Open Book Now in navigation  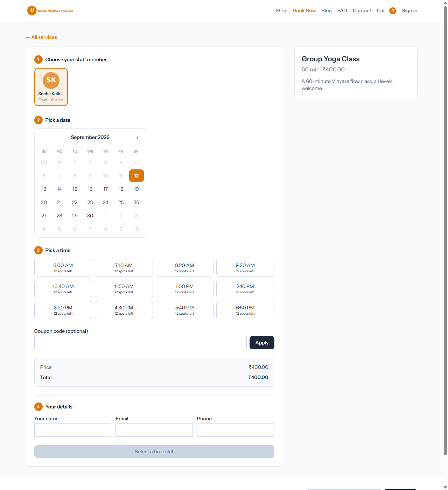(x=304, y=10)
